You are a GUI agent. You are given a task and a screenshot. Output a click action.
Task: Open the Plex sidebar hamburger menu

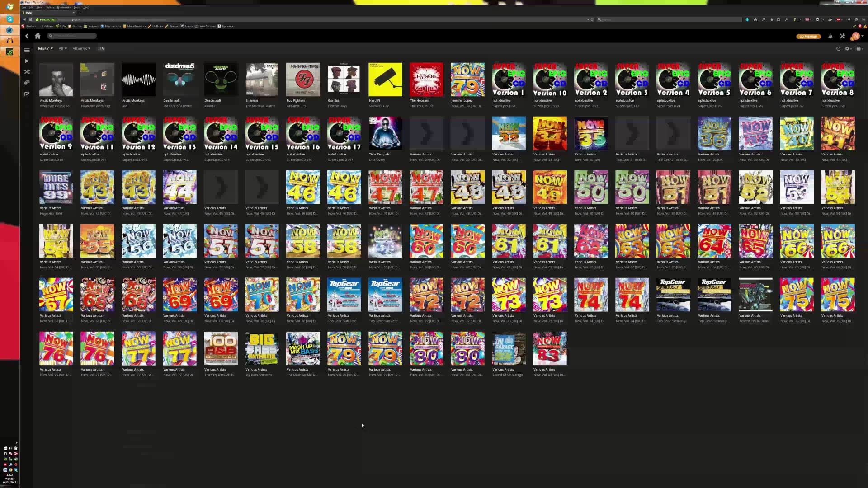point(27,50)
